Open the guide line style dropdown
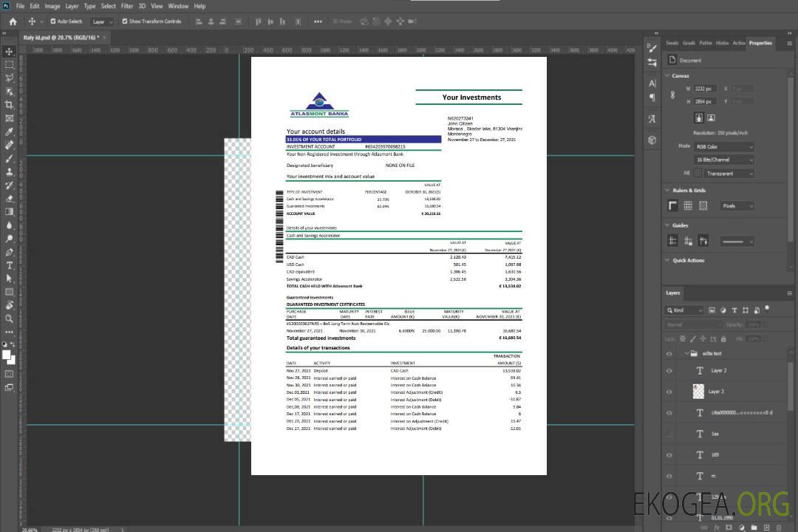 pos(737,242)
